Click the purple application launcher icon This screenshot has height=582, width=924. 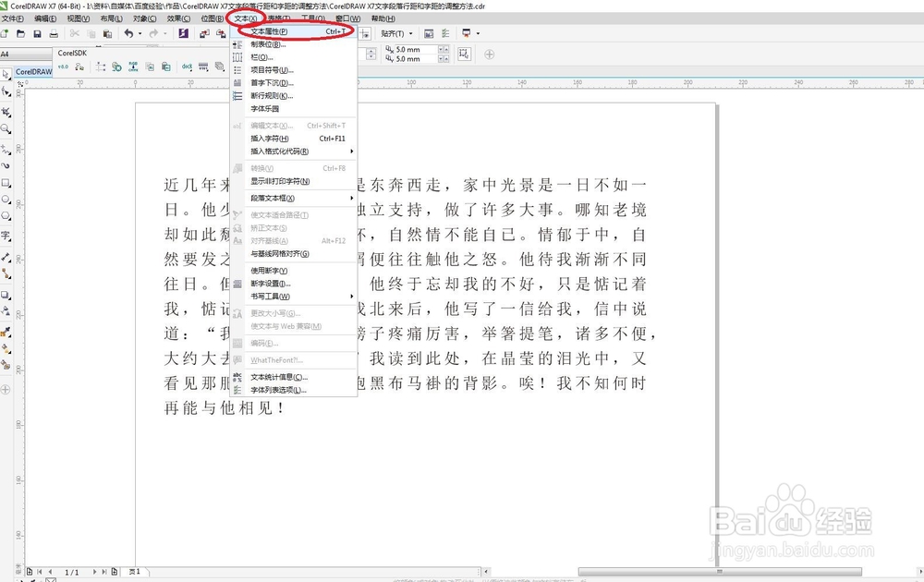(x=183, y=33)
